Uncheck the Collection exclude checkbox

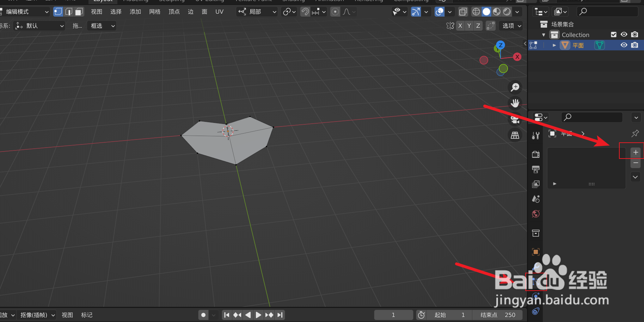614,35
